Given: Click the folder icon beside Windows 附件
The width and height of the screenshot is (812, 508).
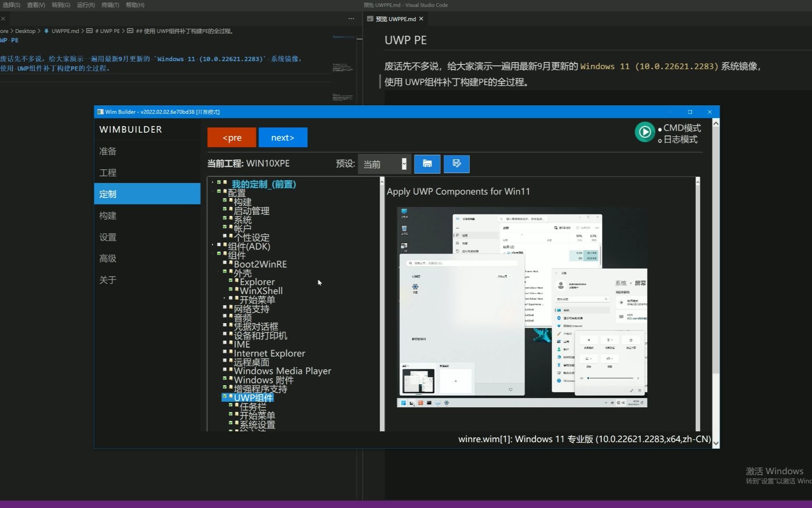Looking at the screenshot, I should pyautogui.click(x=231, y=378).
